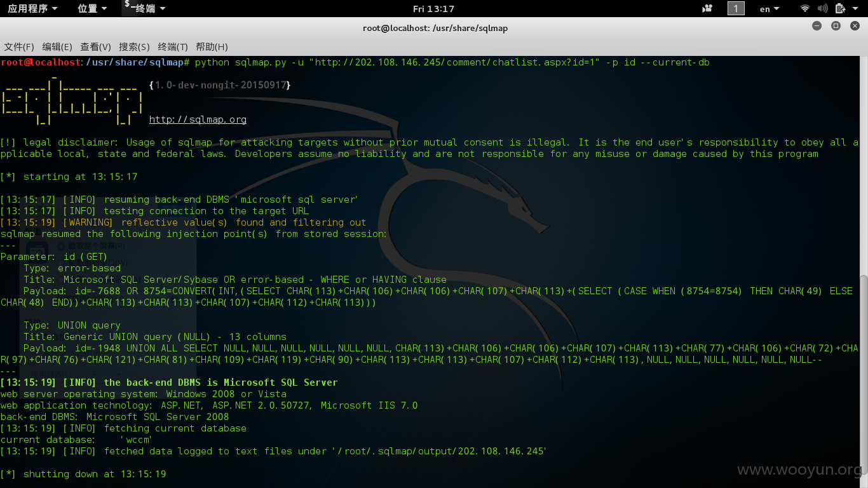Open the 终端(T) menu
The image size is (868, 488).
coord(173,47)
